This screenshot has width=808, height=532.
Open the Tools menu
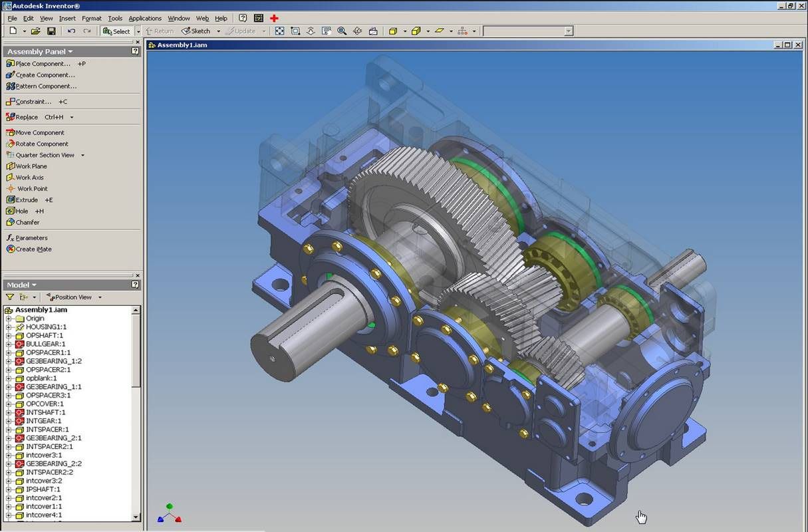pyautogui.click(x=114, y=18)
